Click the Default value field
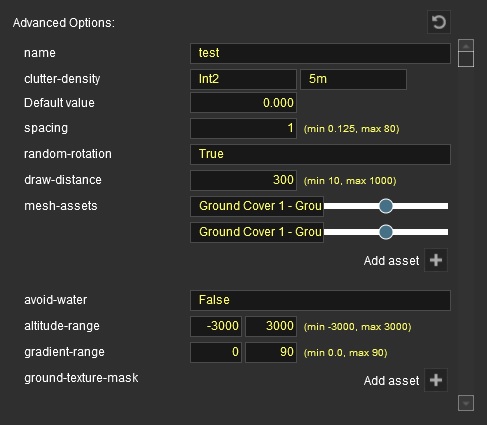This screenshot has height=425, width=487. click(243, 103)
